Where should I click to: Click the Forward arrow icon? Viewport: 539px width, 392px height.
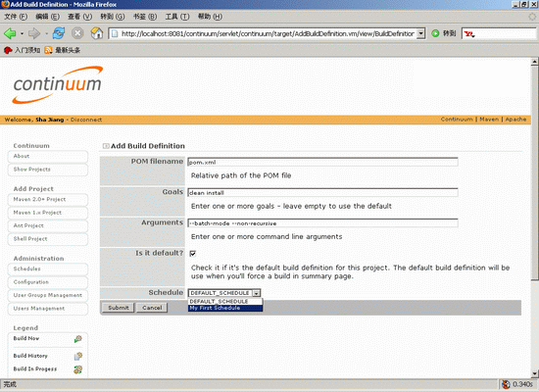point(34,33)
